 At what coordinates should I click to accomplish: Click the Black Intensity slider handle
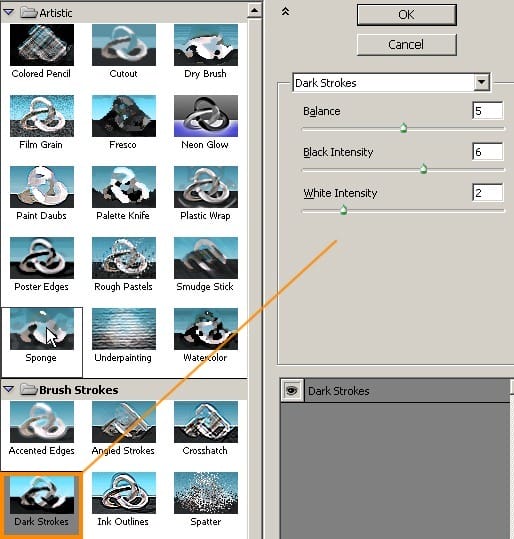[424, 169]
